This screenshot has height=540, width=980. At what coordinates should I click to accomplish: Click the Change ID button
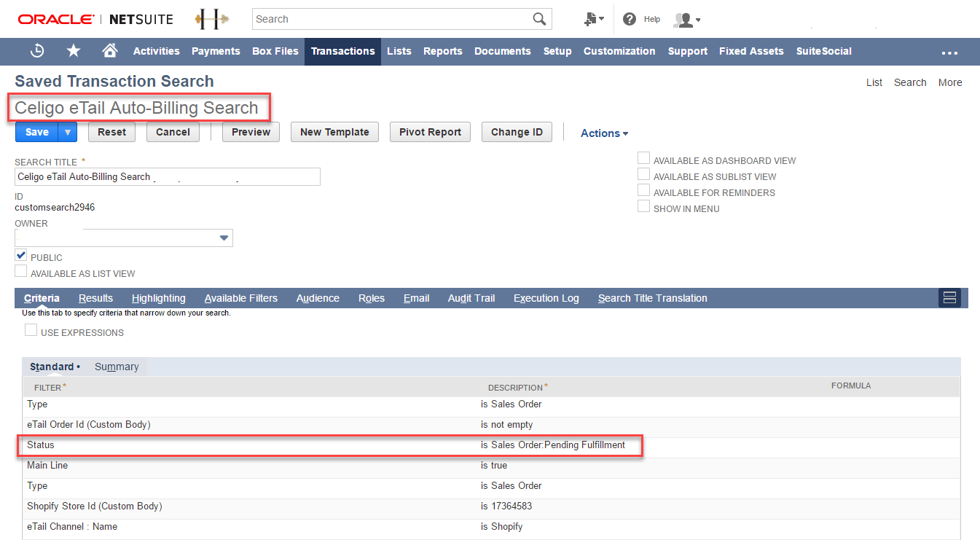tap(517, 132)
